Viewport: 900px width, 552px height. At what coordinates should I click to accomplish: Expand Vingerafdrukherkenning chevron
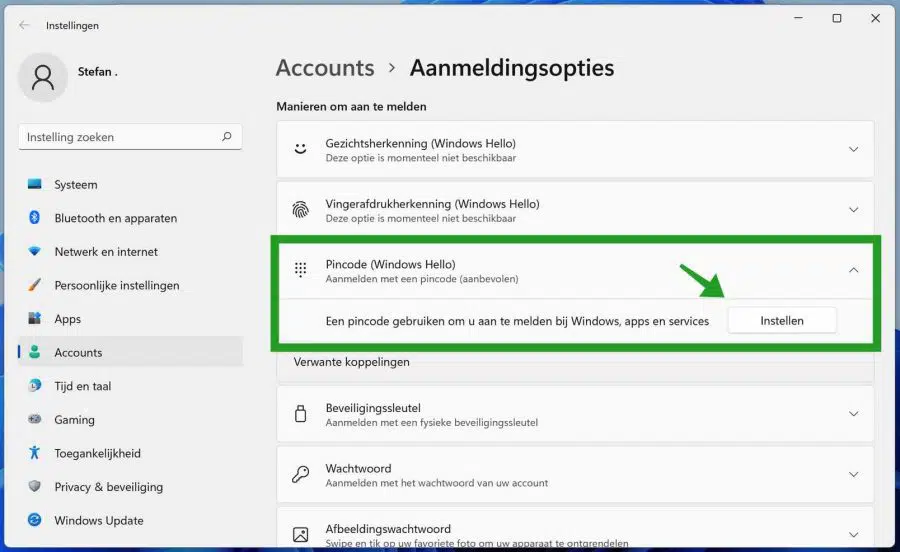tap(854, 209)
